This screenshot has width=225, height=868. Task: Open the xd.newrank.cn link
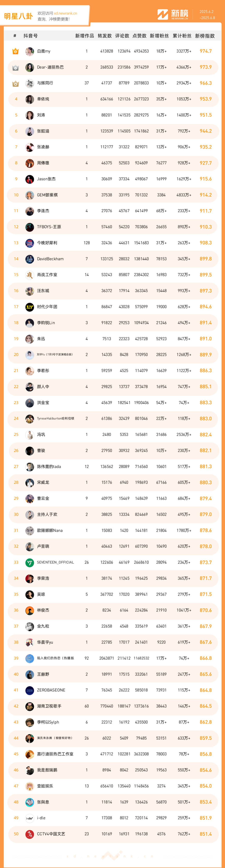[65, 14]
